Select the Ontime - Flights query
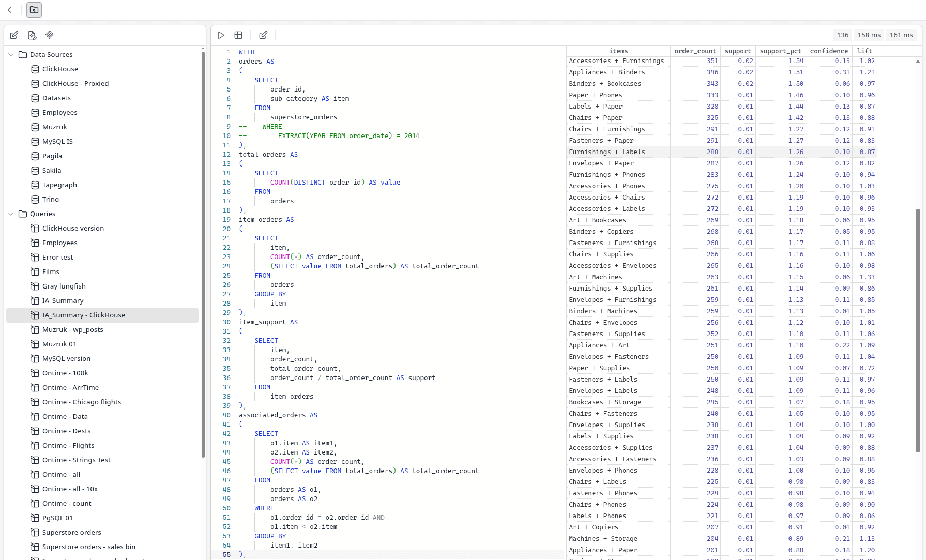 click(68, 445)
